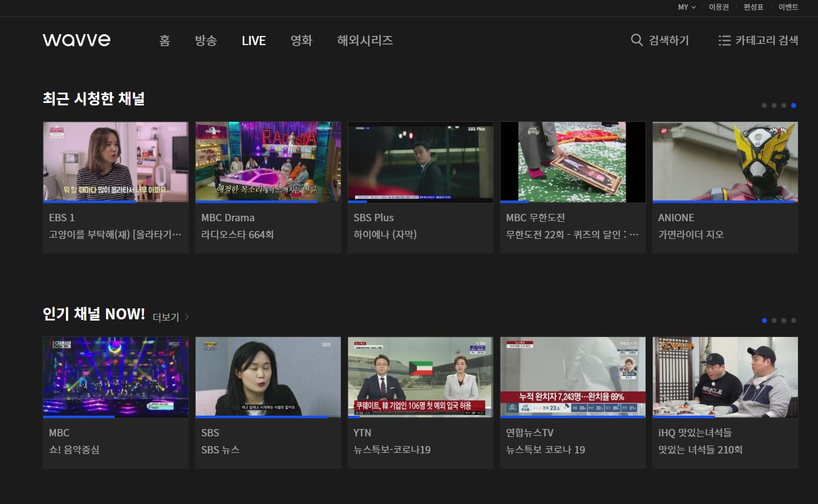Click the ANIONE channel name
The width and height of the screenshot is (818, 504).
[676, 218]
